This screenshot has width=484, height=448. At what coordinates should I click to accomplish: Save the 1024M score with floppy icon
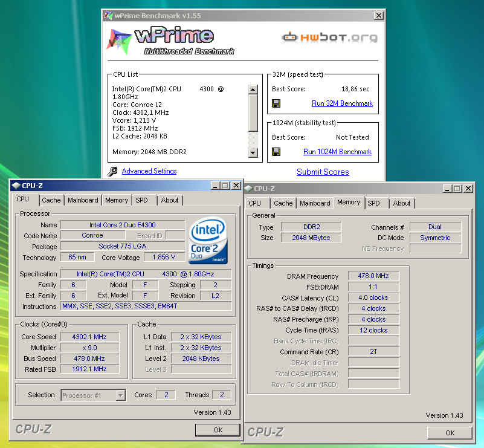(x=276, y=152)
